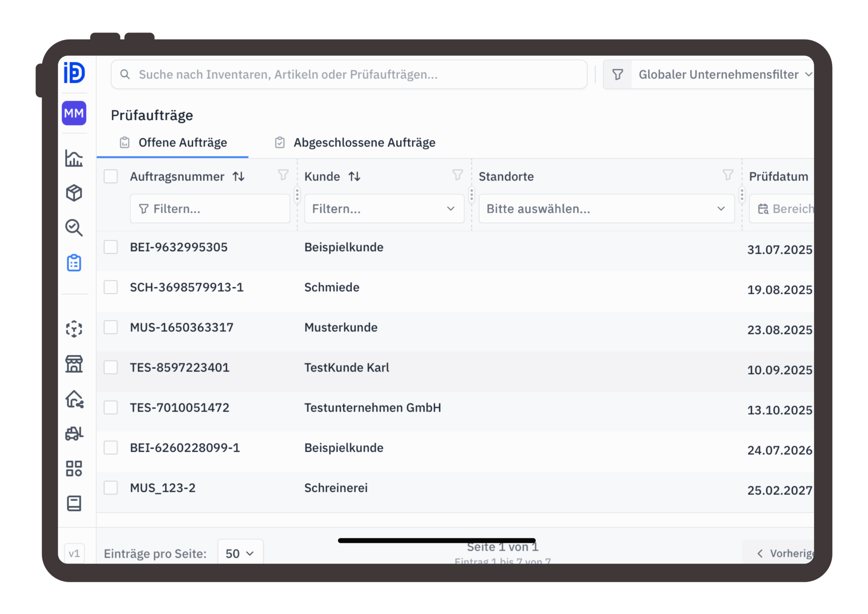868x614 pixels.
Task: Open the Prüfdatum Bereich date field
Action: coord(782,209)
